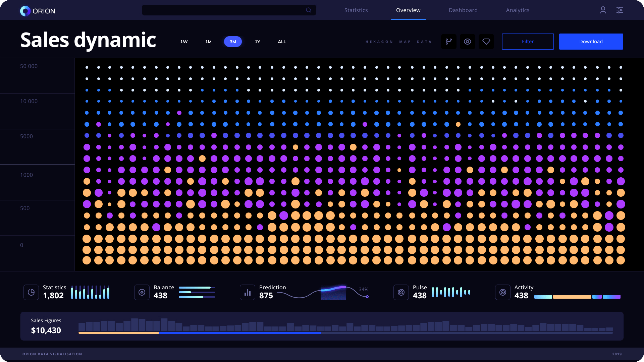Switch to the 1W time range
Viewport: 644px width, 362px height.
point(184,42)
